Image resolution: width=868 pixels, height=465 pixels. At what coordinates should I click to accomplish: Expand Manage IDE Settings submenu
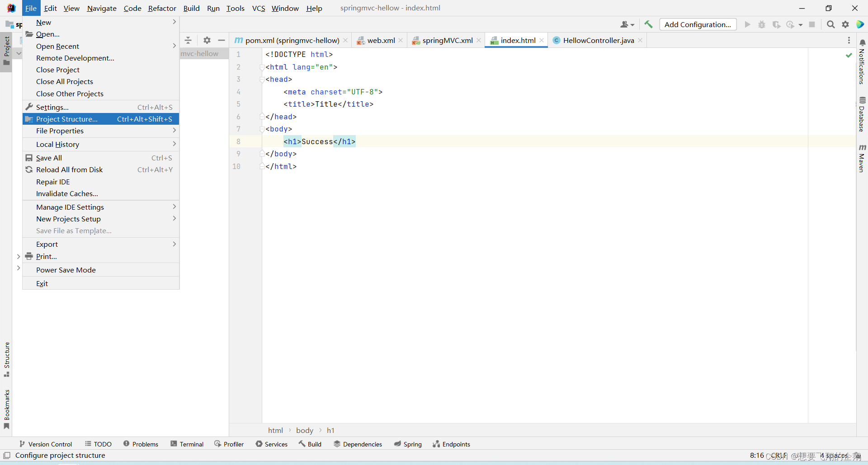(101, 207)
